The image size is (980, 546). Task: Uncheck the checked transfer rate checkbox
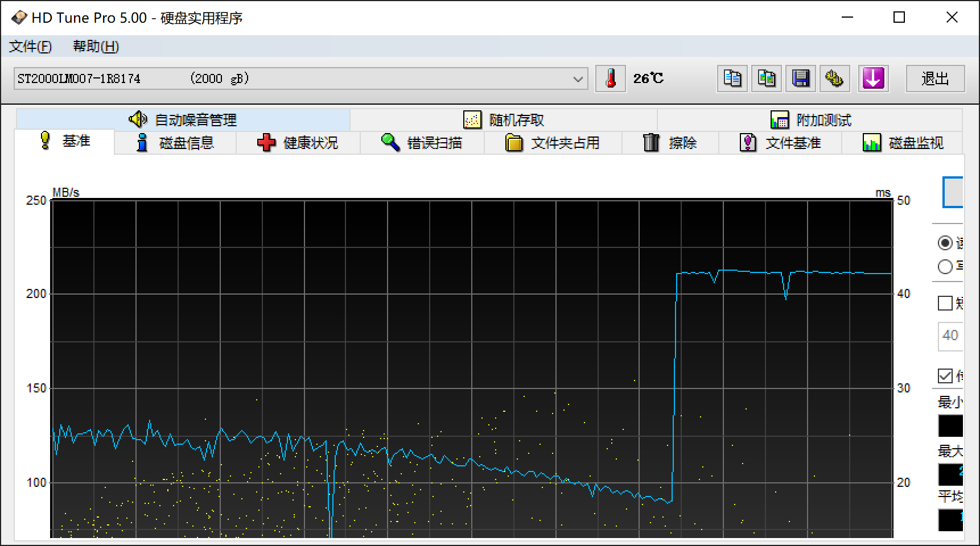click(945, 376)
